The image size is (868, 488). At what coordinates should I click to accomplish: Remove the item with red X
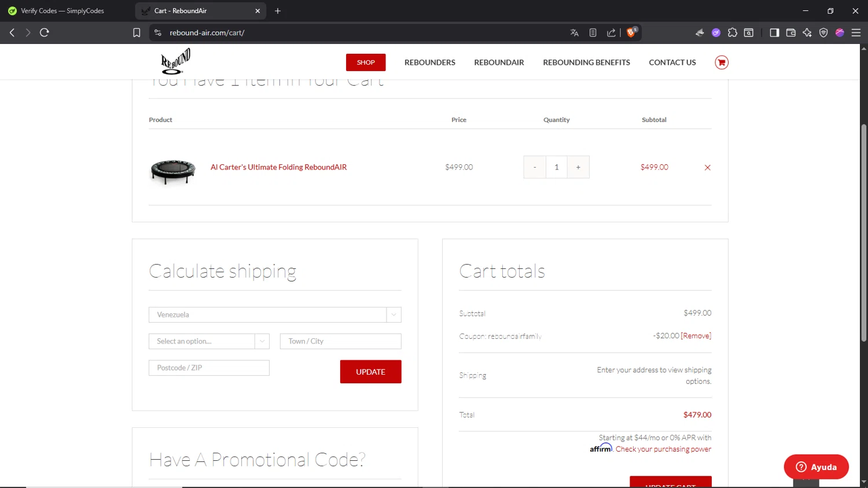707,168
